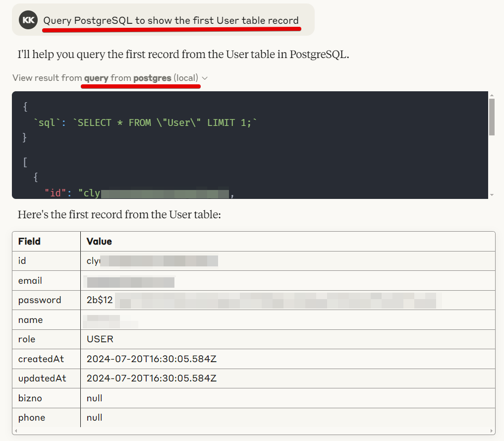Viewport: 504px width, 441px height.
Task: Click the 'Value' column header
Action: [x=287, y=241]
